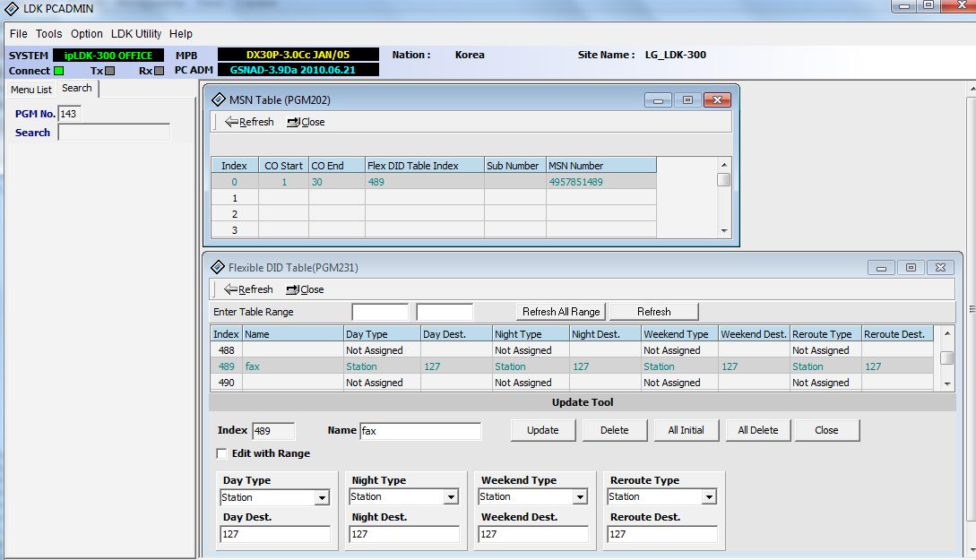976x560 pixels.
Task: Click the green Connect status indicator
Action: (x=58, y=71)
